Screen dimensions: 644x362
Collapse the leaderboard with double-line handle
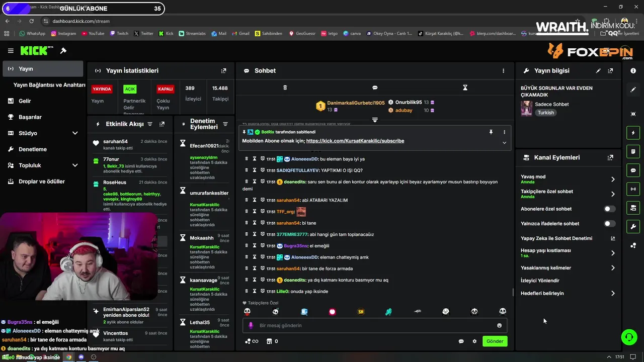(375, 120)
